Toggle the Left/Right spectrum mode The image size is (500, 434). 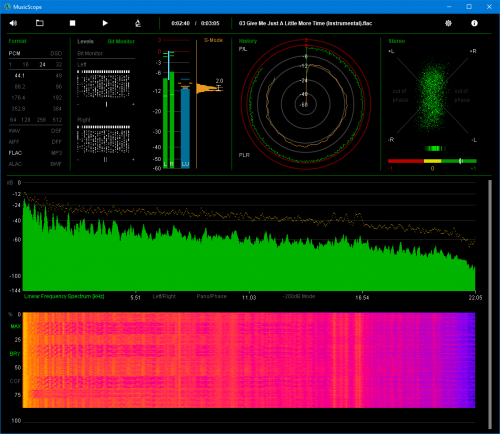pos(164,296)
